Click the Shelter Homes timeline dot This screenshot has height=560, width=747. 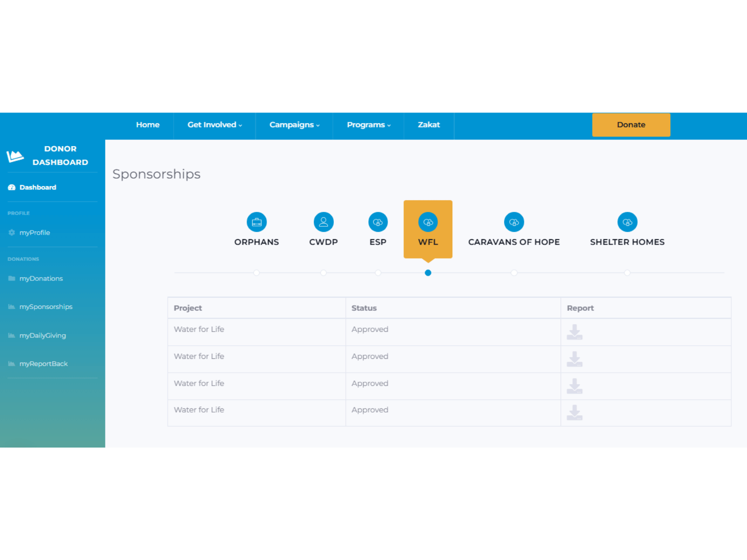coord(627,273)
